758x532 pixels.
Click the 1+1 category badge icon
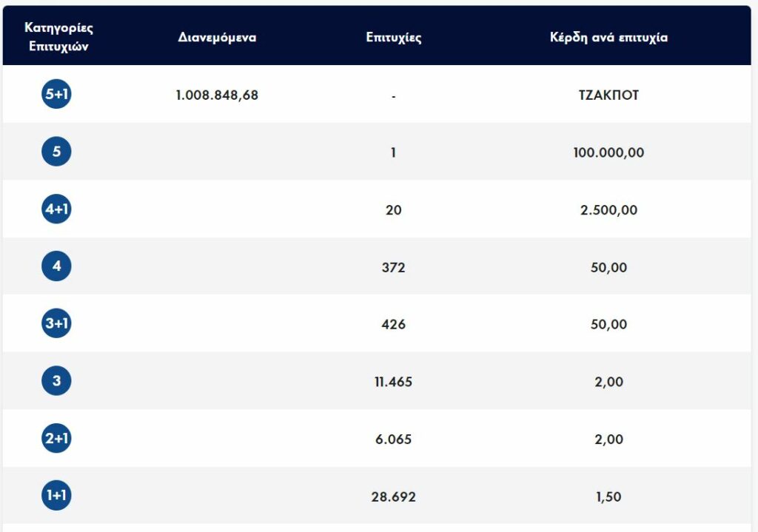57,496
